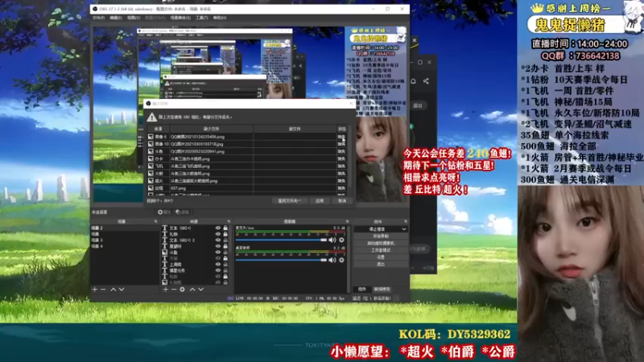
Task: Open the 场景集合(S) menu
Action: [180, 18]
